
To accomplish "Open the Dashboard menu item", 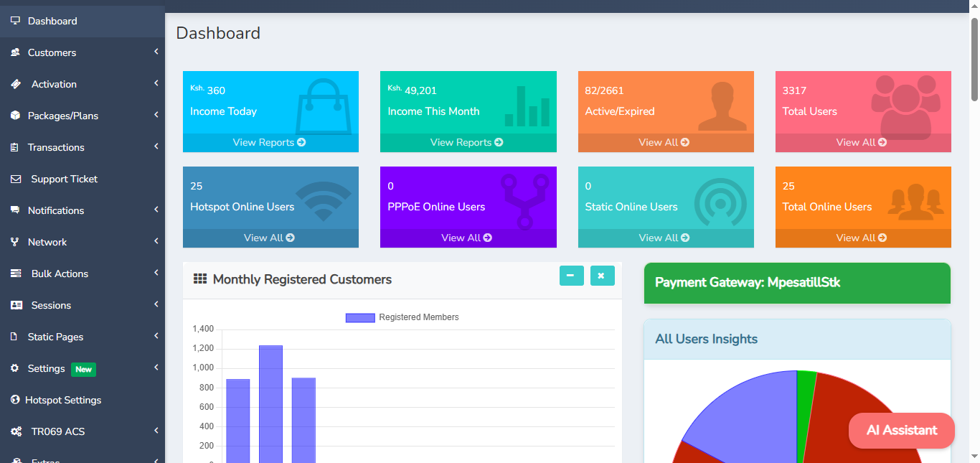I will tap(83, 21).
